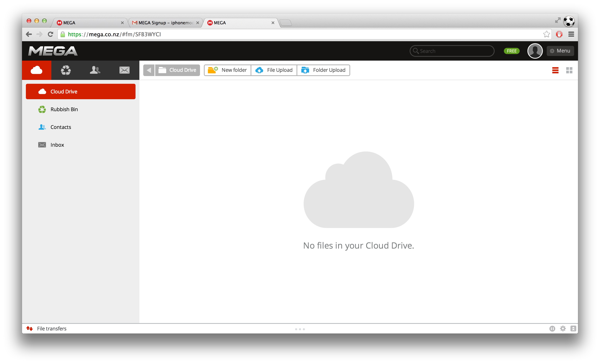Open transfer settings via the gear icon
The height and width of the screenshot is (364, 600).
point(563,328)
